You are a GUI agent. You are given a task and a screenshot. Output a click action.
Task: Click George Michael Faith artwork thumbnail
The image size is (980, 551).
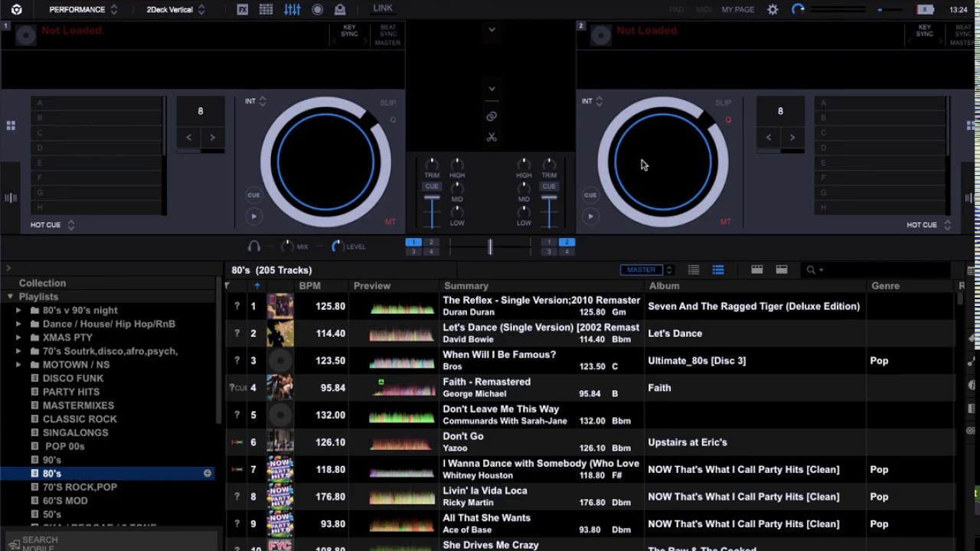279,388
